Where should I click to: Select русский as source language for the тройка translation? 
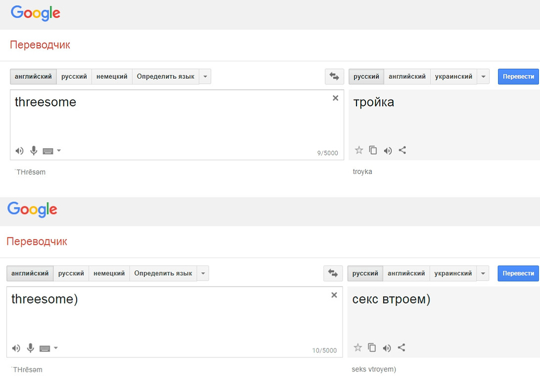pyautogui.click(x=74, y=77)
